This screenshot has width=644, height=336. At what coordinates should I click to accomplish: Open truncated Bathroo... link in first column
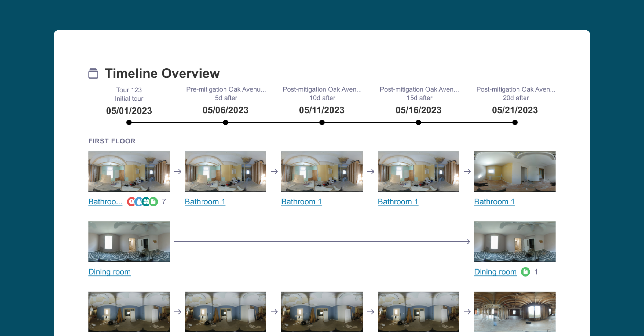(105, 202)
